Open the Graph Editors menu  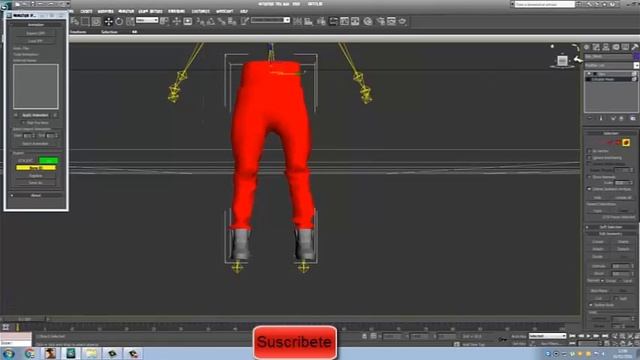[150, 11]
